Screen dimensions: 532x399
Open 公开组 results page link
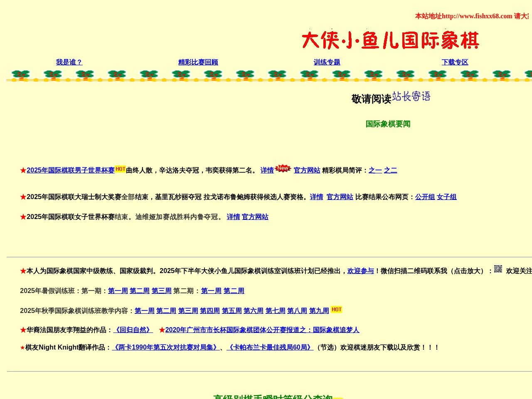click(425, 197)
